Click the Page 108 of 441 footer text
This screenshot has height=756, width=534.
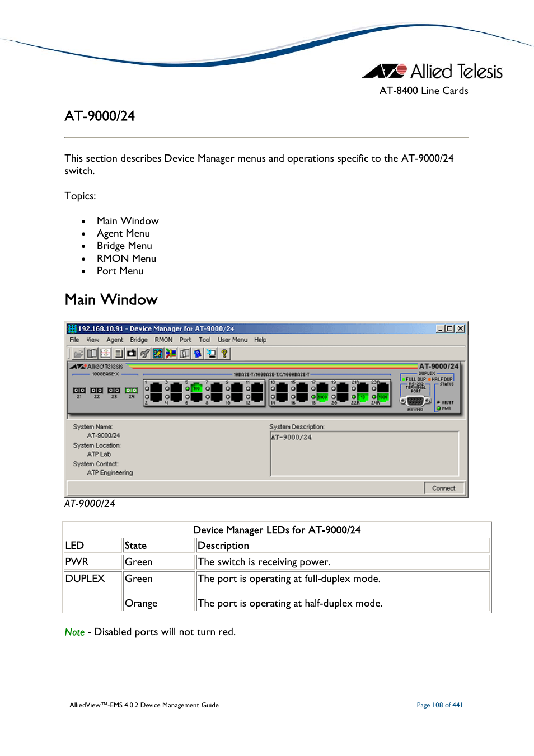coord(439,705)
